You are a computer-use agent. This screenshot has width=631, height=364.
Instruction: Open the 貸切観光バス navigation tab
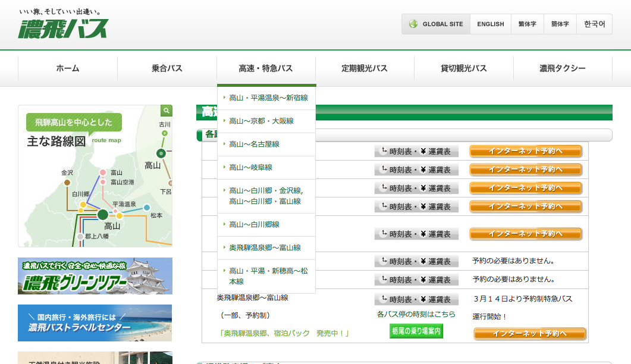click(464, 68)
